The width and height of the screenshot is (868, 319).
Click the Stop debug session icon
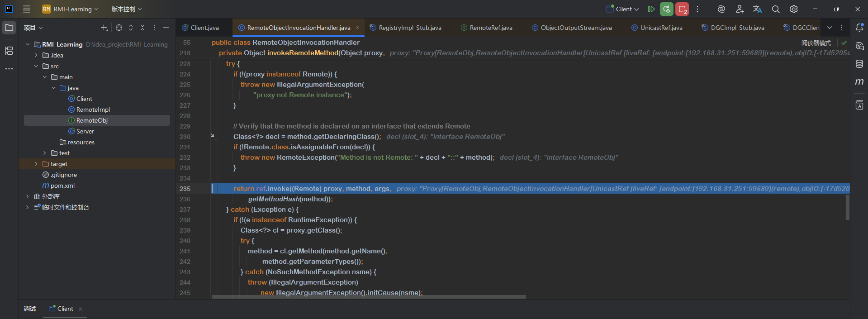tap(682, 9)
